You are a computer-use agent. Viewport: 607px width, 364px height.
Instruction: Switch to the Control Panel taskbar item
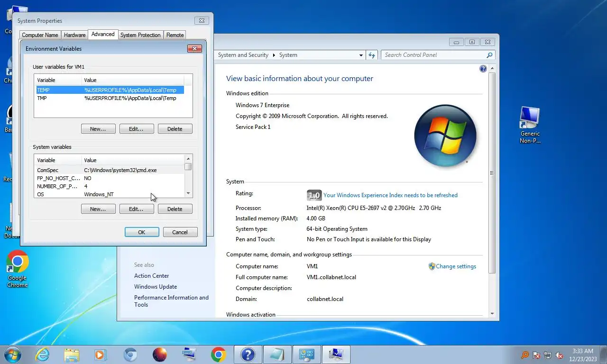pos(307,355)
